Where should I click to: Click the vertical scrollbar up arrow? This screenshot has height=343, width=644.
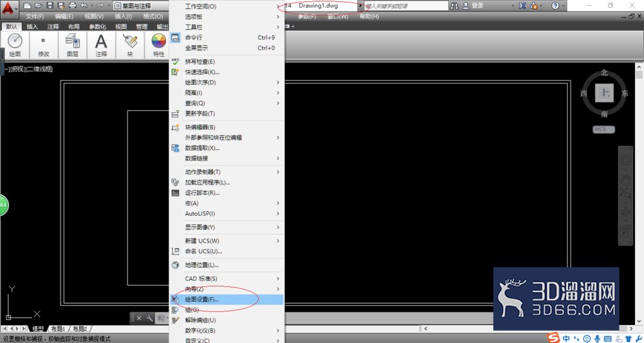coord(639,66)
